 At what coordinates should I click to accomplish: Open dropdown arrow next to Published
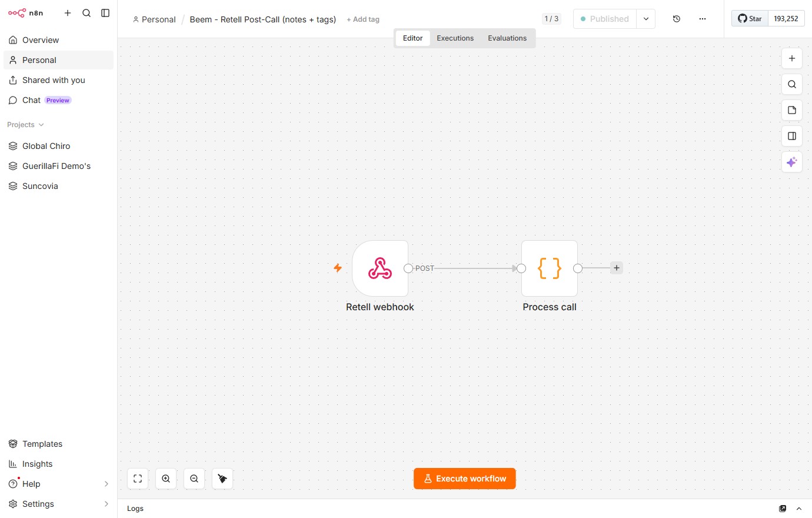point(646,19)
